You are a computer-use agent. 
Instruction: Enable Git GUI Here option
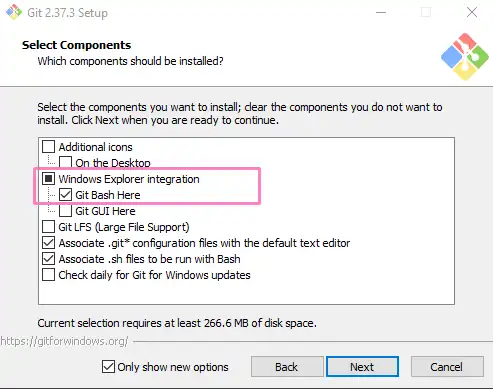coord(65,211)
